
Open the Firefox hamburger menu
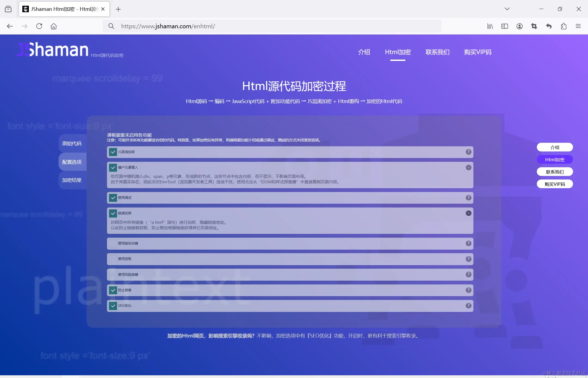click(x=578, y=26)
